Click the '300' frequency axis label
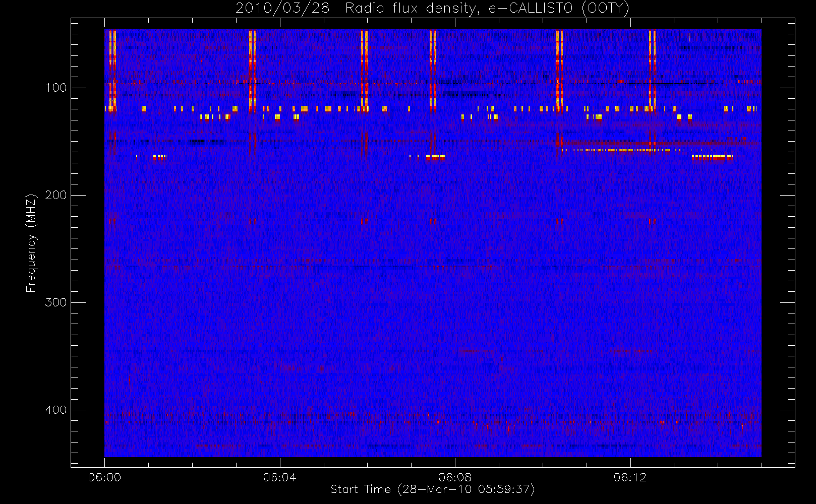 tap(55, 302)
